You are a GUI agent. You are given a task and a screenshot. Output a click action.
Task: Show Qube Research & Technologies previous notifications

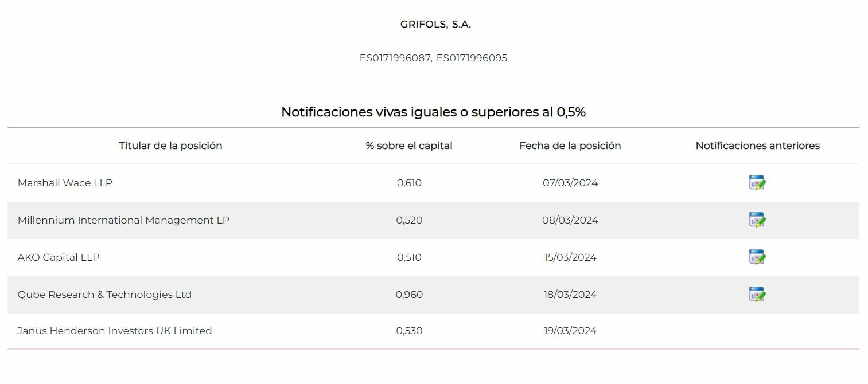[x=757, y=295]
